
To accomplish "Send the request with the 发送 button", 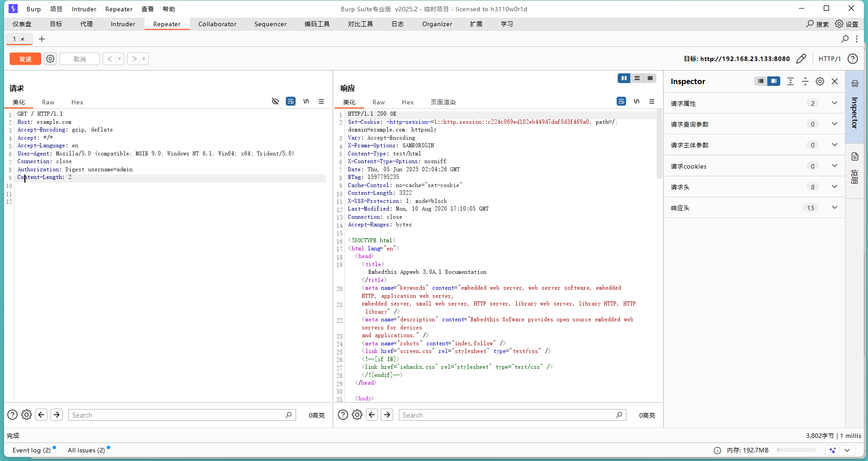I will point(25,59).
